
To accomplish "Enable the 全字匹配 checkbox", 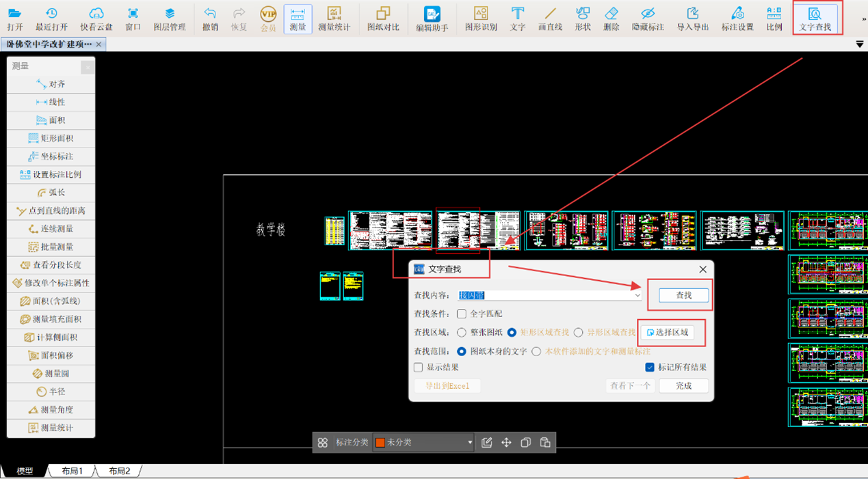I will pyautogui.click(x=462, y=314).
